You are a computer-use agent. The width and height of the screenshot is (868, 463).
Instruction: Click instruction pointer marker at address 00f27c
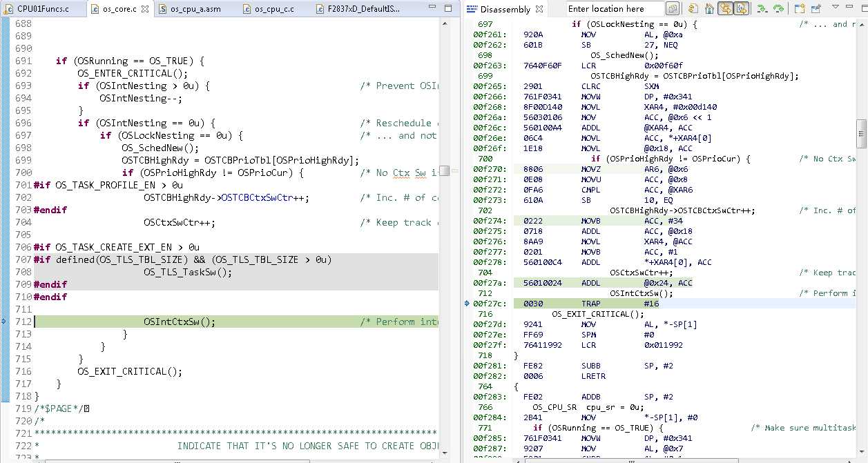tap(467, 304)
